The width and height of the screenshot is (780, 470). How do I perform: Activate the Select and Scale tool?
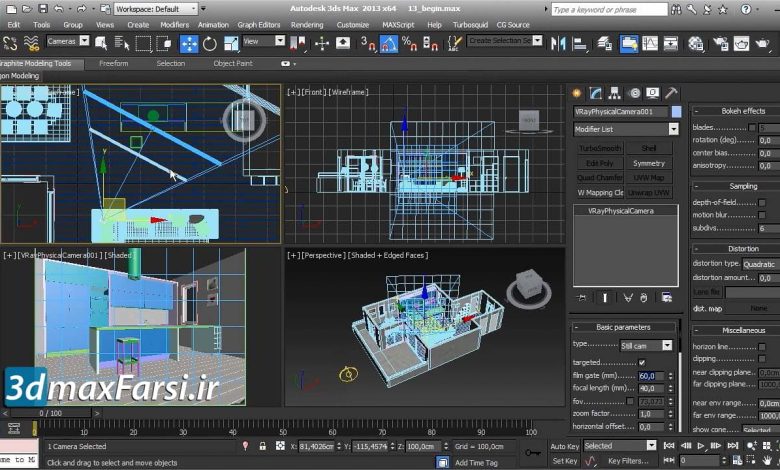pos(231,44)
